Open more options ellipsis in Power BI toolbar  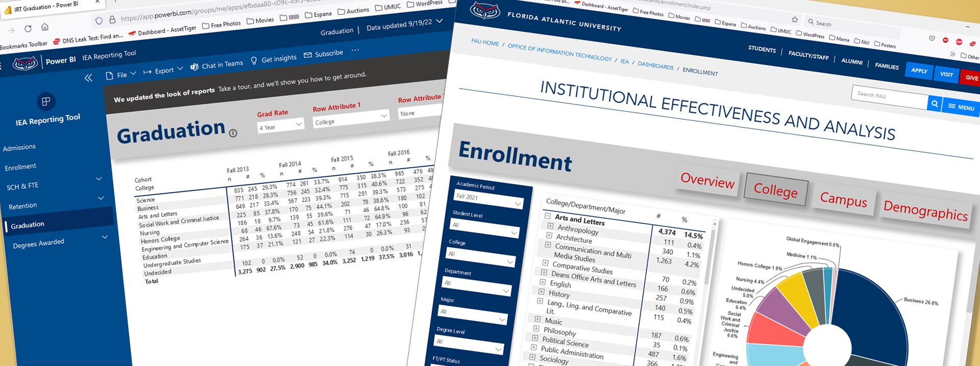(x=355, y=50)
